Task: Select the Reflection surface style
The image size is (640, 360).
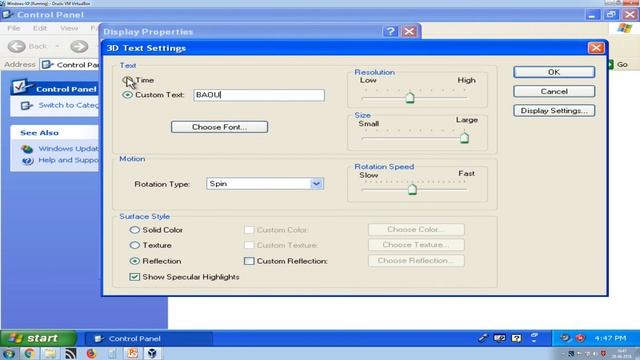Action: pyautogui.click(x=134, y=261)
